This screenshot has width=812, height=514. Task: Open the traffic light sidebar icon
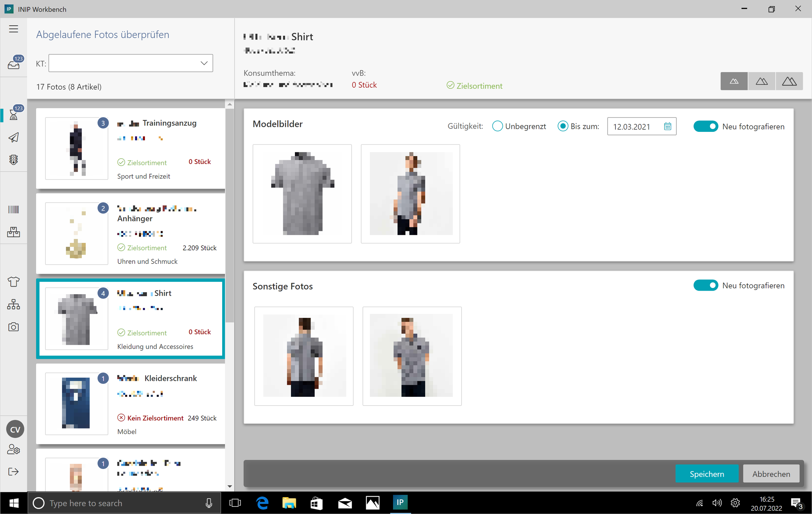point(14,160)
